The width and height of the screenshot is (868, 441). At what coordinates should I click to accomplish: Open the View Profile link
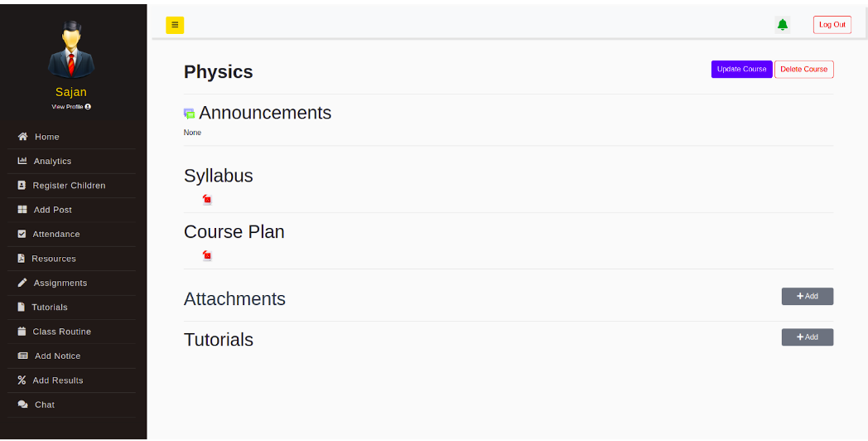pyautogui.click(x=70, y=107)
